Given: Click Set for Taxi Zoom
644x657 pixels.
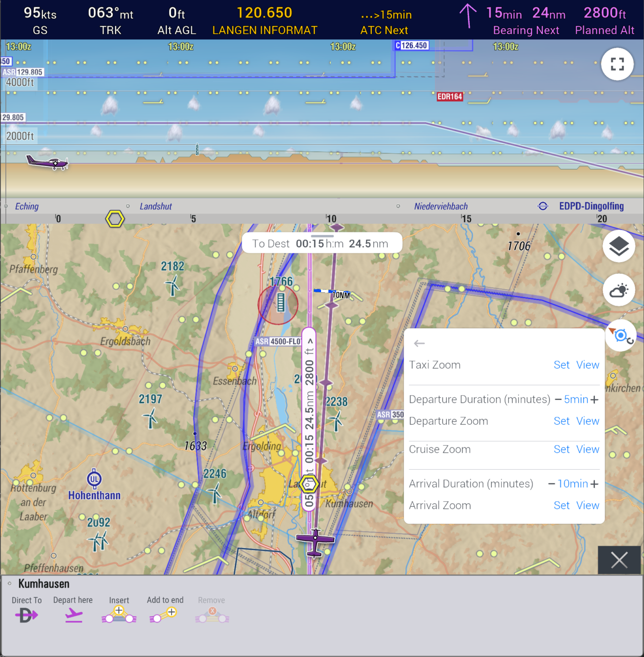Looking at the screenshot, I should 562,365.
